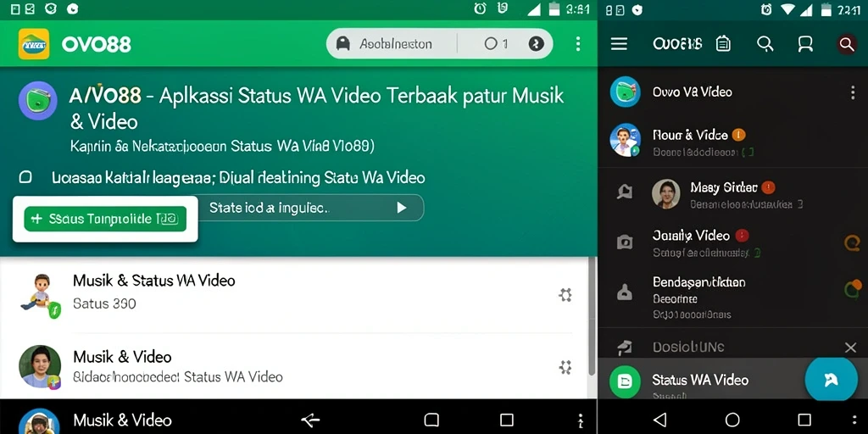The width and height of the screenshot is (868, 434).
Task: Open Ovvo WA Video chat row
Action: point(733,92)
